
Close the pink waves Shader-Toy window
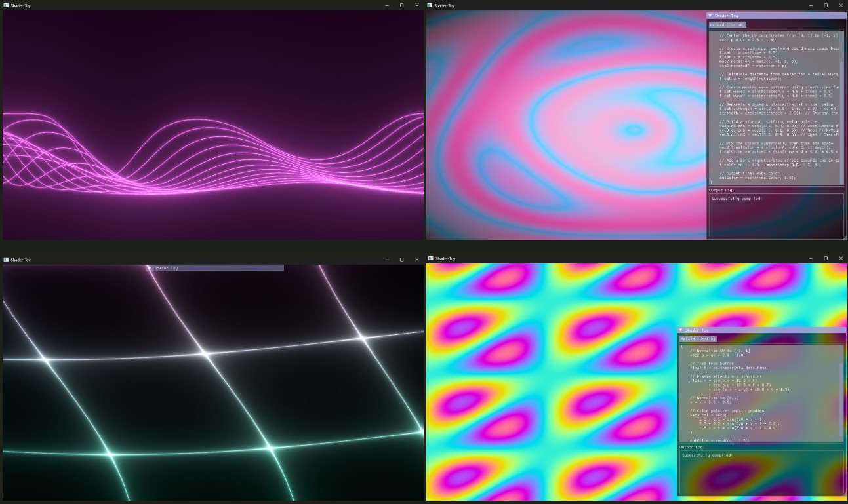click(417, 5)
